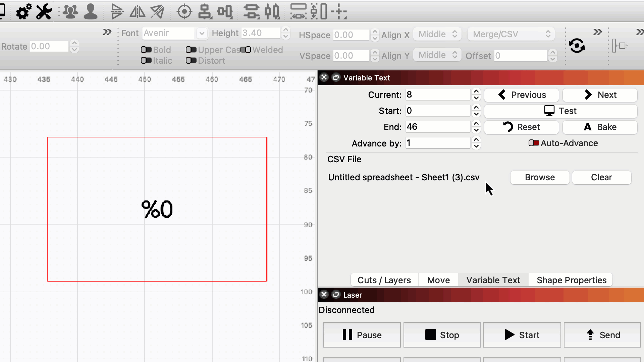The image size is (644, 362).
Task: Click the Bake button in Variable Text
Action: coord(599,127)
